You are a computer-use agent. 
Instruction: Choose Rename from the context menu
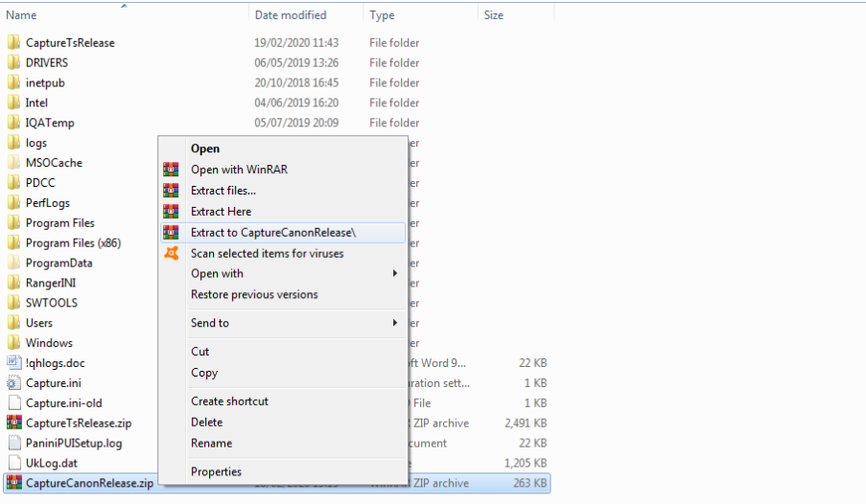point(283,443)
